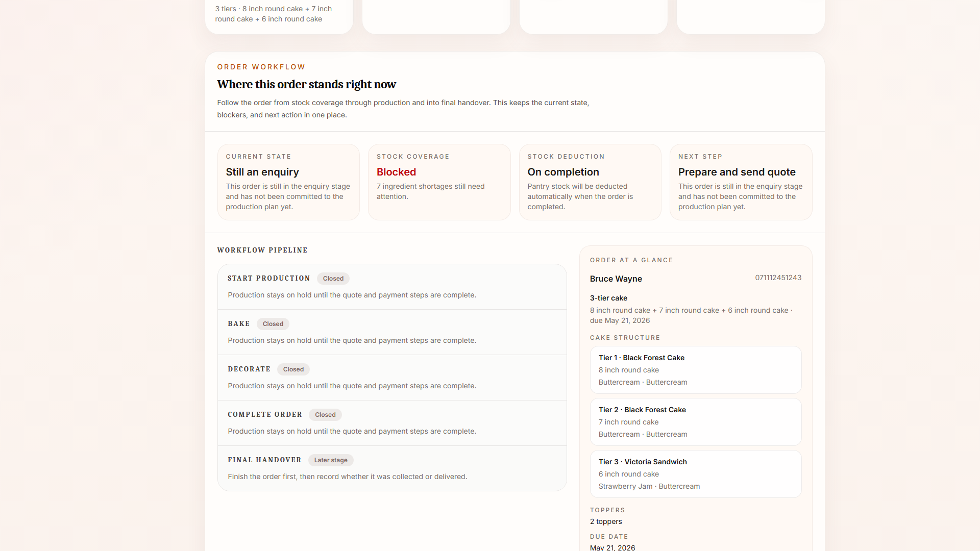
Task: Click the Where this order stands right now heading
Action: pyautogui.click(x=306, y=84)
